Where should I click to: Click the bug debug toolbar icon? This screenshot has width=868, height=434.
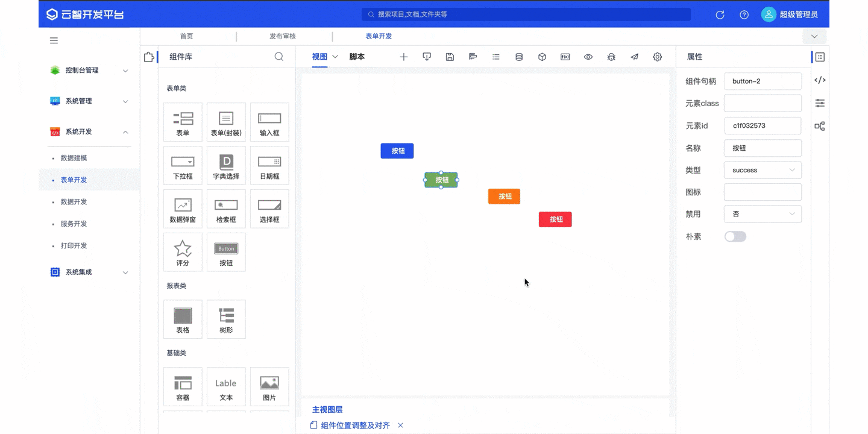pyautogui.click(x=611, y=57)
